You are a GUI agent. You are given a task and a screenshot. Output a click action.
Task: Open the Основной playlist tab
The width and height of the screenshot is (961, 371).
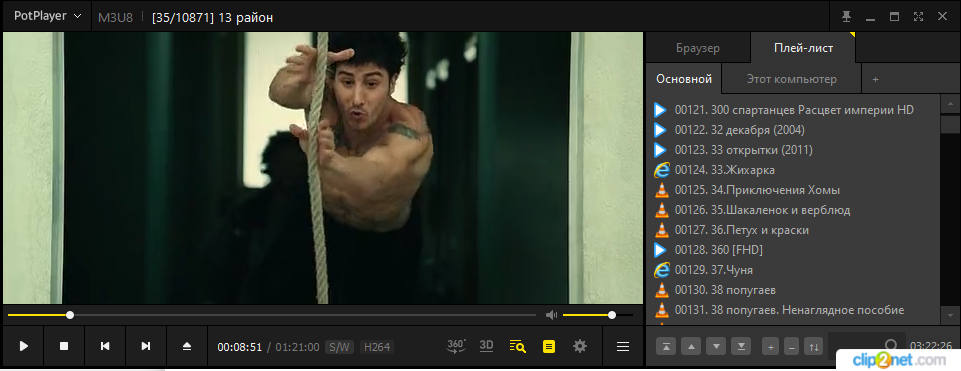pyautogui.click(x=684, y=79)
